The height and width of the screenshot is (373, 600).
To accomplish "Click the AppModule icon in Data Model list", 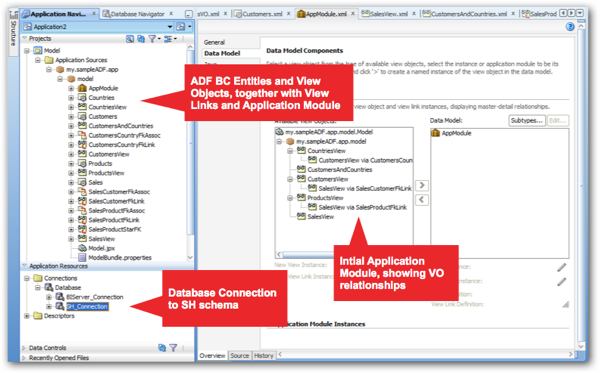I will pos(435,133).
